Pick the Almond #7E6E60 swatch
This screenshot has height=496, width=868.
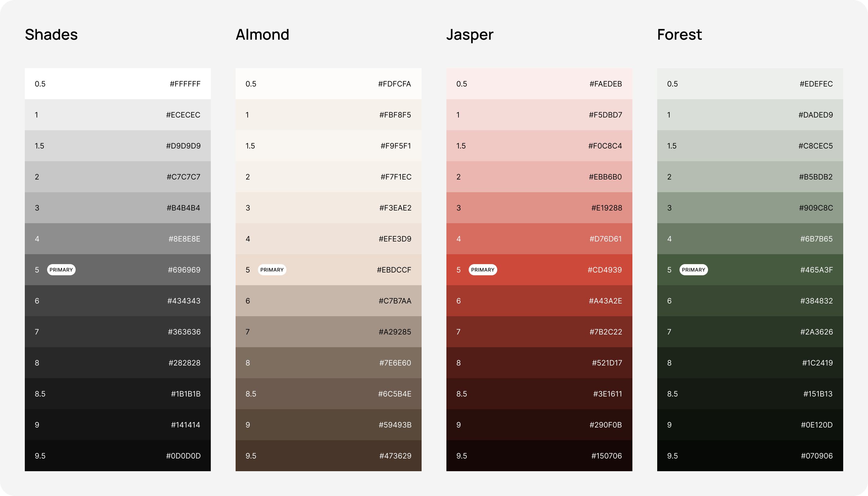coord(328,363)
